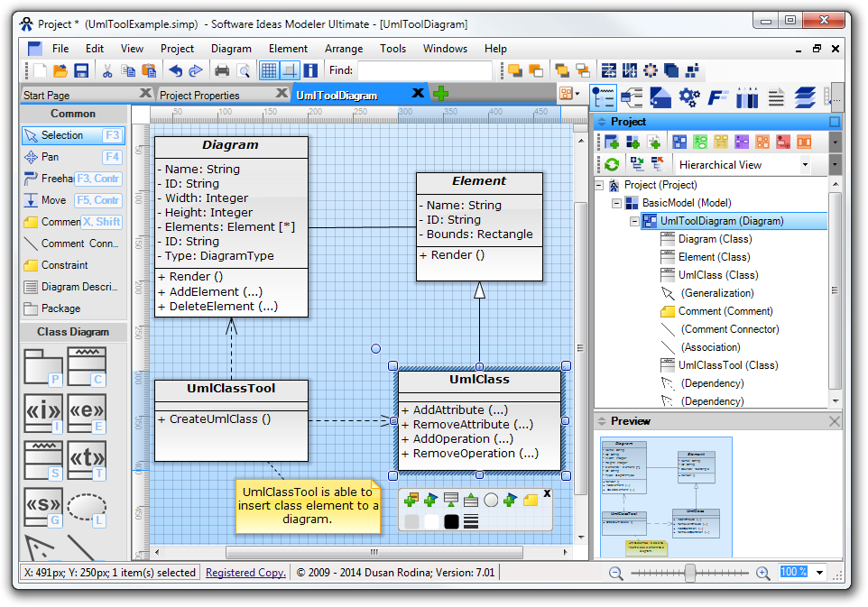Add new diagram tab with green plus
This screenshot has width=868, height=607.
pos(441,94)
